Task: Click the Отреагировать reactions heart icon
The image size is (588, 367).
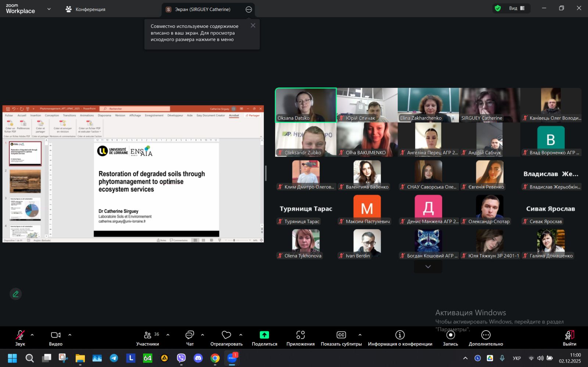Action: (226, 335)
